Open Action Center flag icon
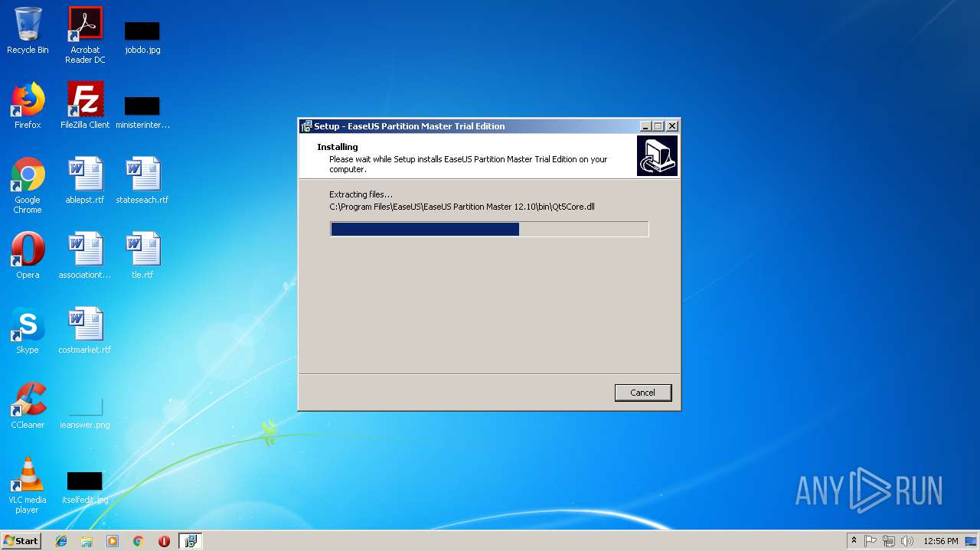This screenshot has width=980, height=551. click(x=871, y=541)
